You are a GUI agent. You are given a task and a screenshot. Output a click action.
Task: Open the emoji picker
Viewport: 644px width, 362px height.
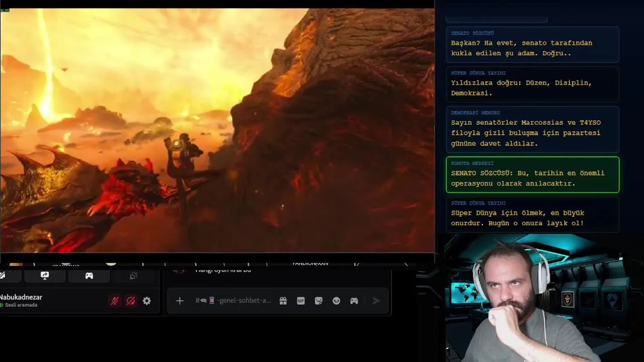tap(336, 301)
